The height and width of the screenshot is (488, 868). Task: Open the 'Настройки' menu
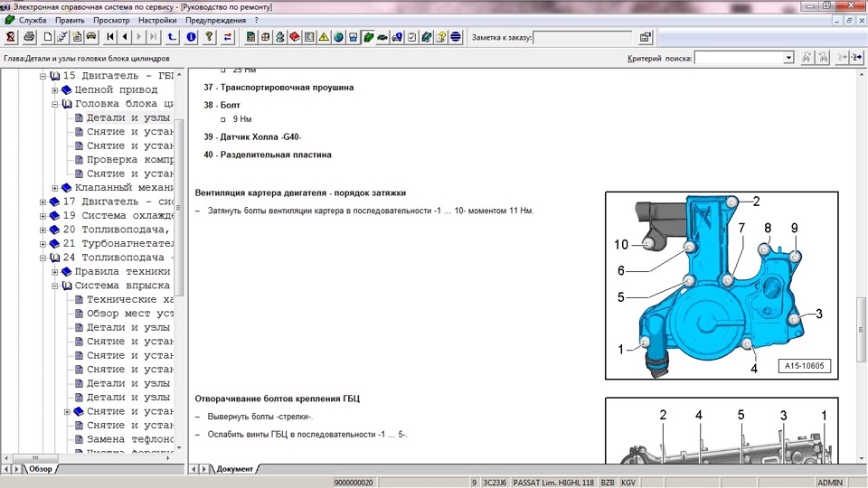tap(157, 21)
